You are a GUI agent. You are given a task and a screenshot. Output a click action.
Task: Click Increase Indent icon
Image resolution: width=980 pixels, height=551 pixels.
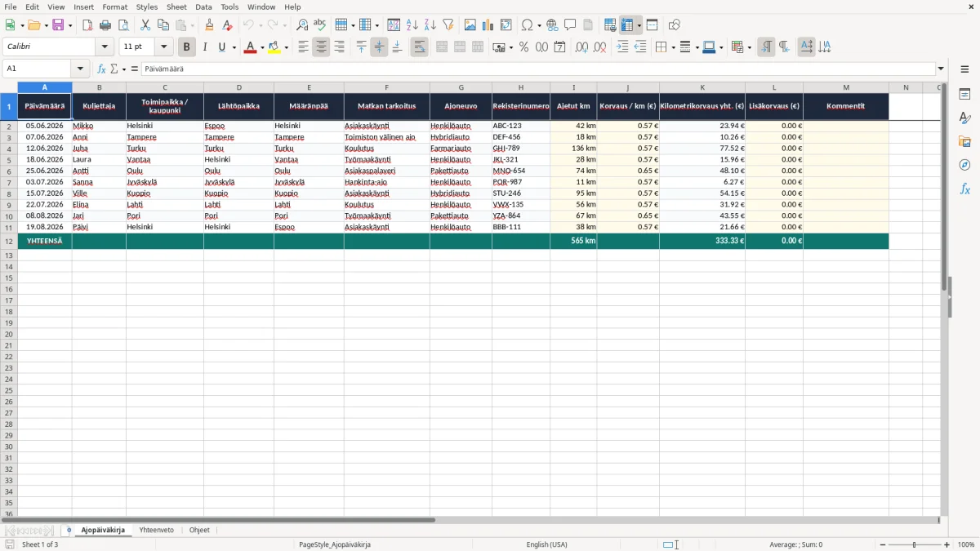tap(622, 47)
